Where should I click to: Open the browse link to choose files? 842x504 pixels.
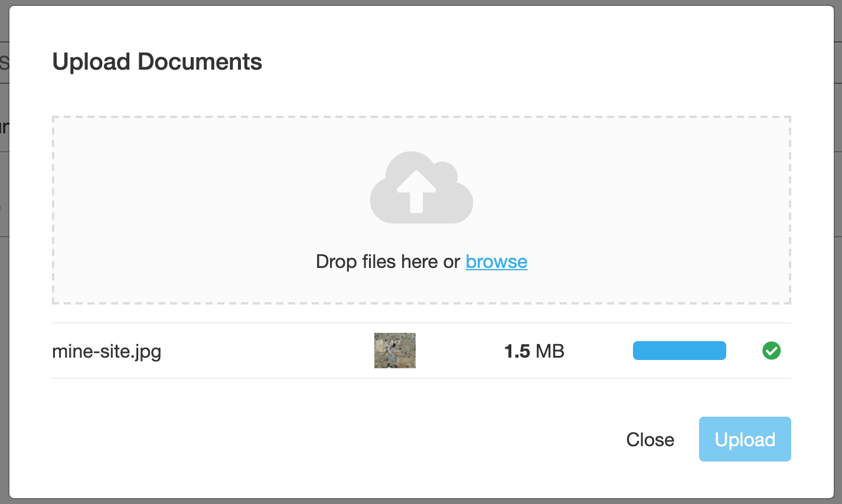[496, 261]
